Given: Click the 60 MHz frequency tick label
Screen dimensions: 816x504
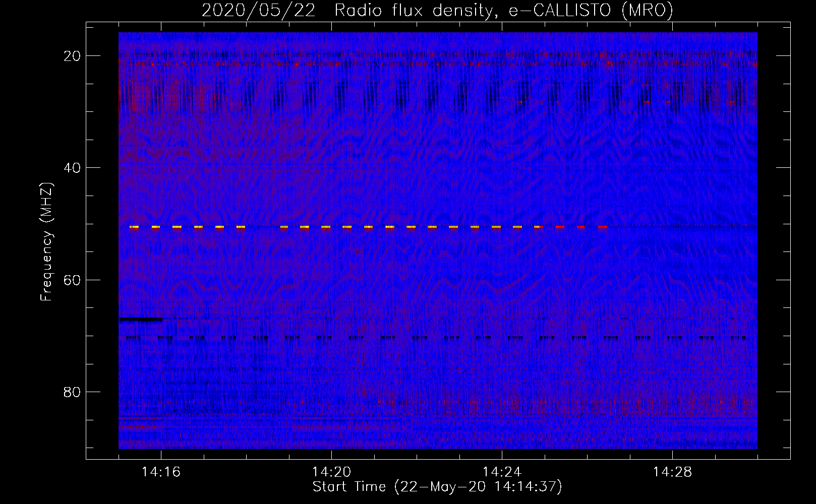Looking at the screenshot, I should pos(72,280).
